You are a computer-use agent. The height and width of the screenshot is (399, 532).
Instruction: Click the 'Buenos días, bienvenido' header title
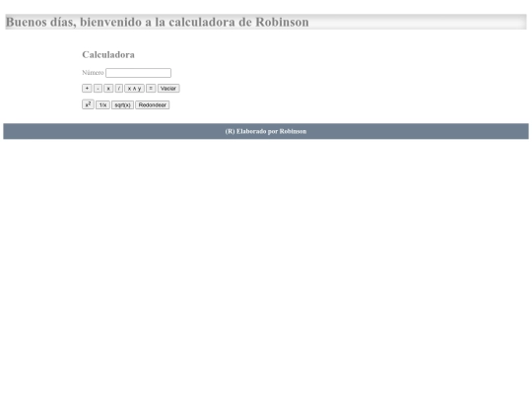(158, 22)
